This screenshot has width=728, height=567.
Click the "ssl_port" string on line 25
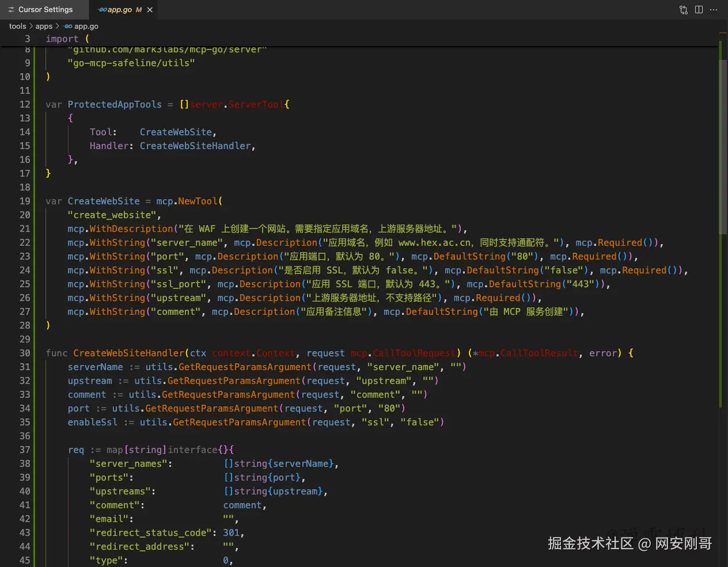179,284
